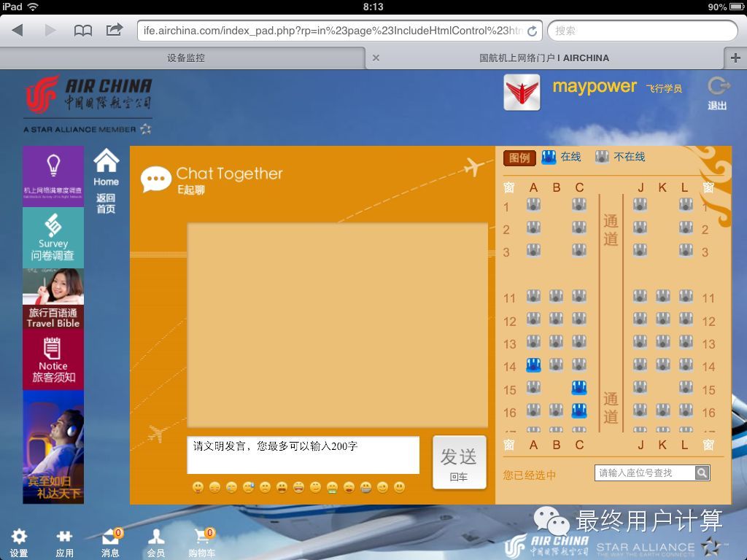Switch to the 设备监控 tab
747x560 pixels.
click(x=186, y=58)
